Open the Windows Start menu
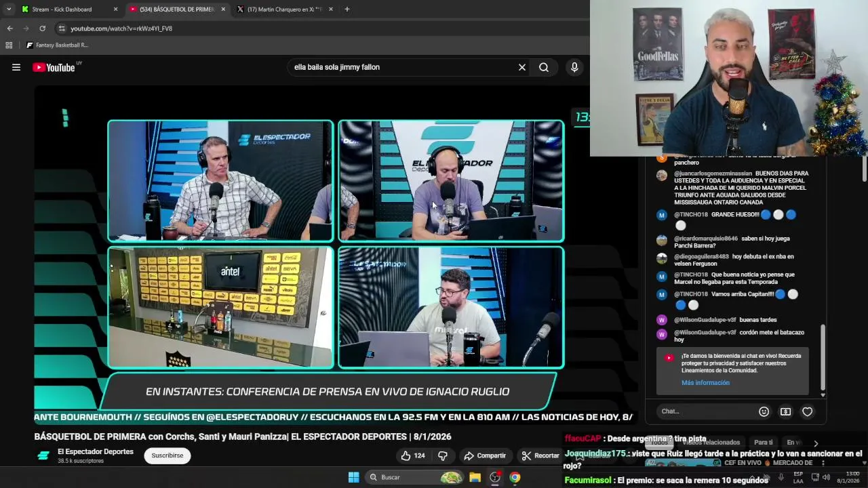This screenshot has height=488, width=868. (353, 477)
